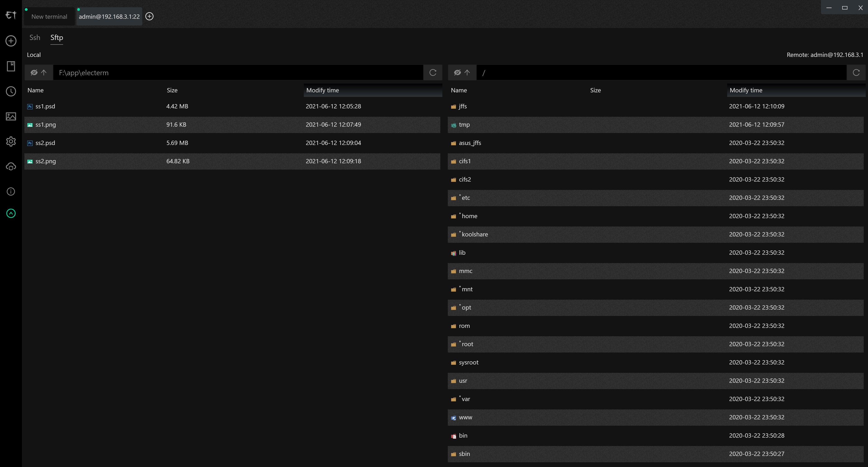Sort local files by Modify time header
Image resolution: width=868 pixels, height=467 pixels.
point(323,90)
